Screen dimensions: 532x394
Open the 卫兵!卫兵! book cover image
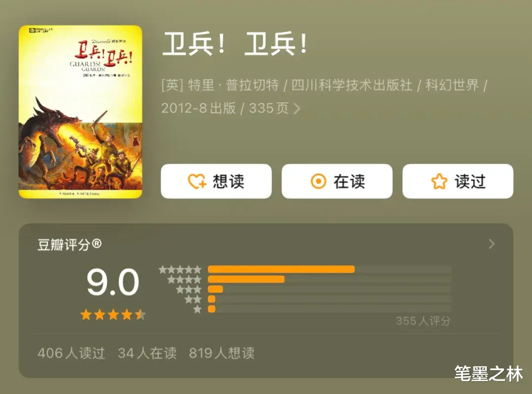pyautogui.click(x=80, y=112)
